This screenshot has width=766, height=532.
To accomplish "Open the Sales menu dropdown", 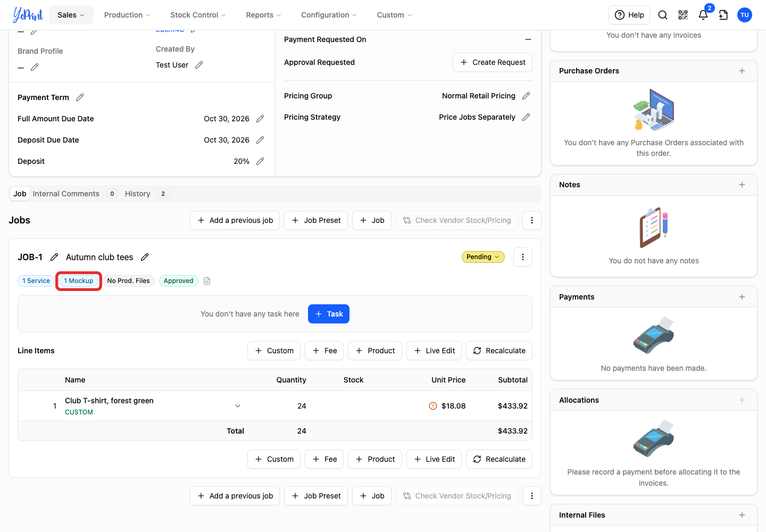I will click(x=71, y=15).
